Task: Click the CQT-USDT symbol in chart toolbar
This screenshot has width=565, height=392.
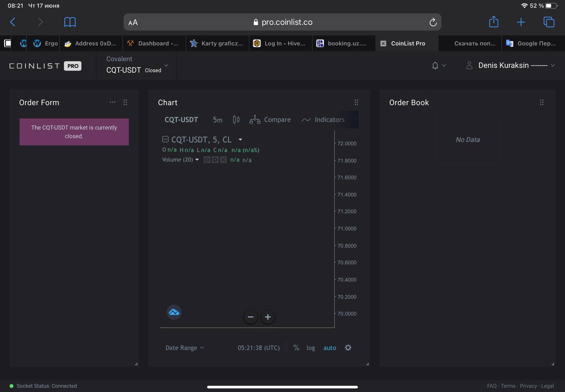Action: 181,119
